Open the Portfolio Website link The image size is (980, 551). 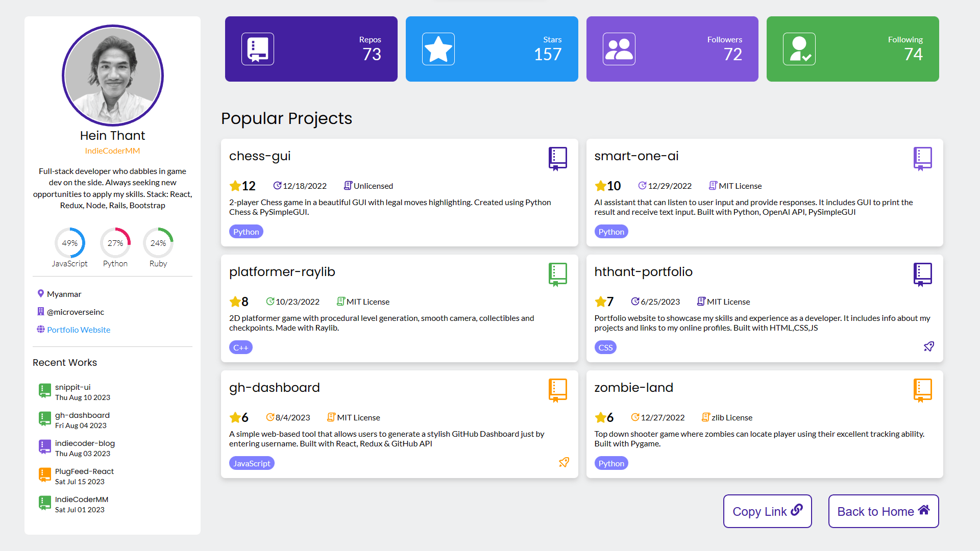coord(79,330)
